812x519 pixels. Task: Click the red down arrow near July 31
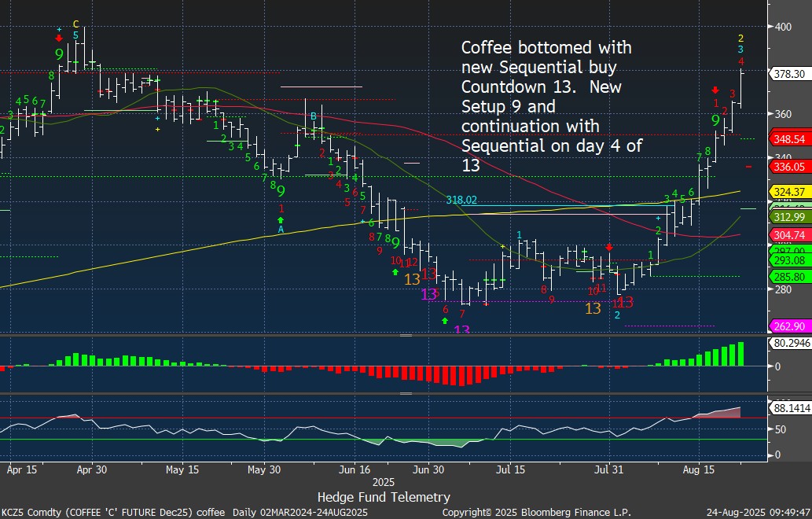609,247
